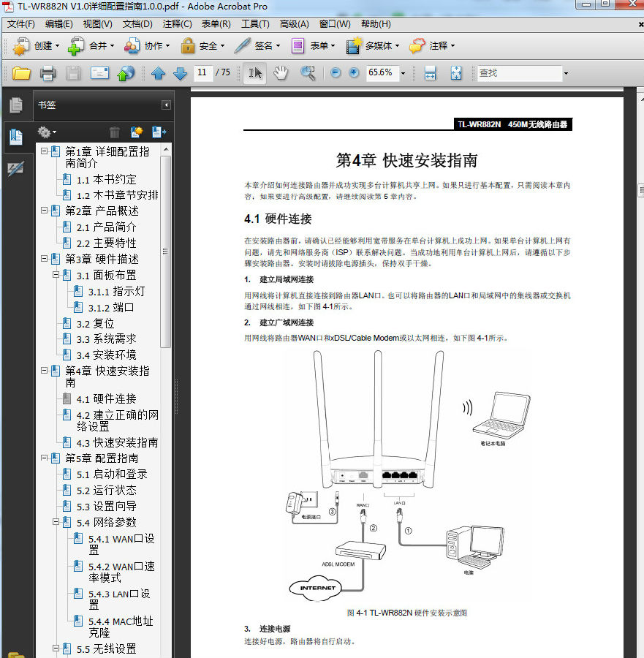Collapse the 第1章 详细配置指南简介 bookmark node
This screenshot has width=644, height=658.
click(x=44, y=151)
